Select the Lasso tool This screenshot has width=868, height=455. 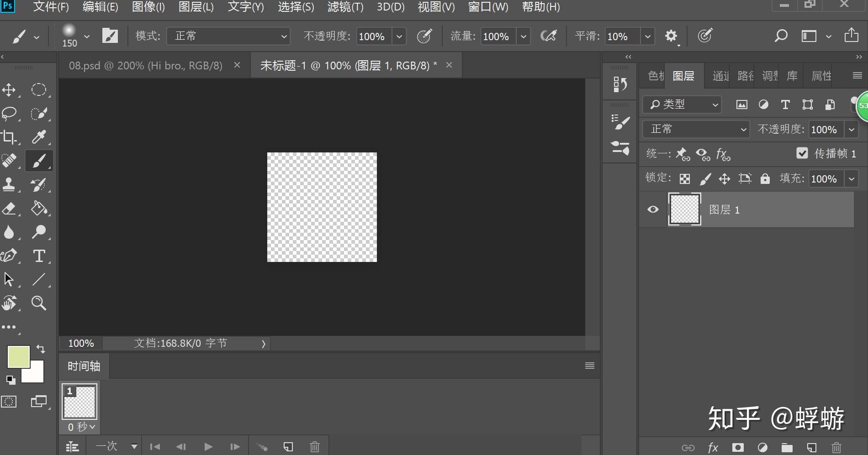point(9,113)
